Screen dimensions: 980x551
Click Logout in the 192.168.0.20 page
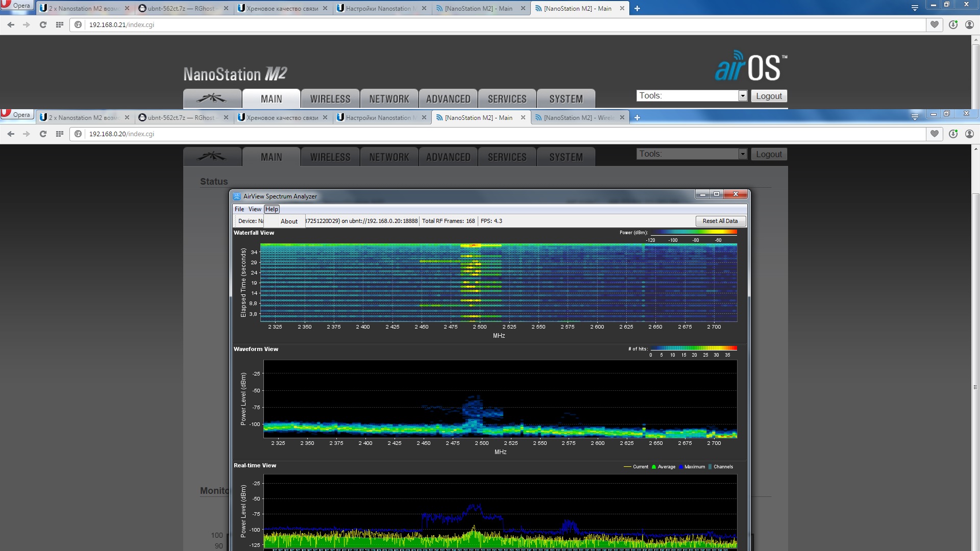pyautogui.click(x=769, y=154)
